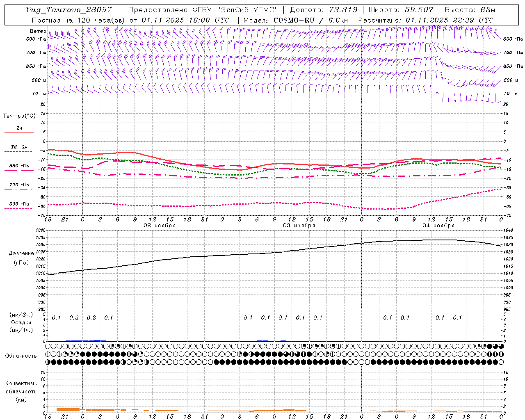The image size is (525, 420).
Task: Click the 700 гПа temperature legend label
Action: click(19, 185)
